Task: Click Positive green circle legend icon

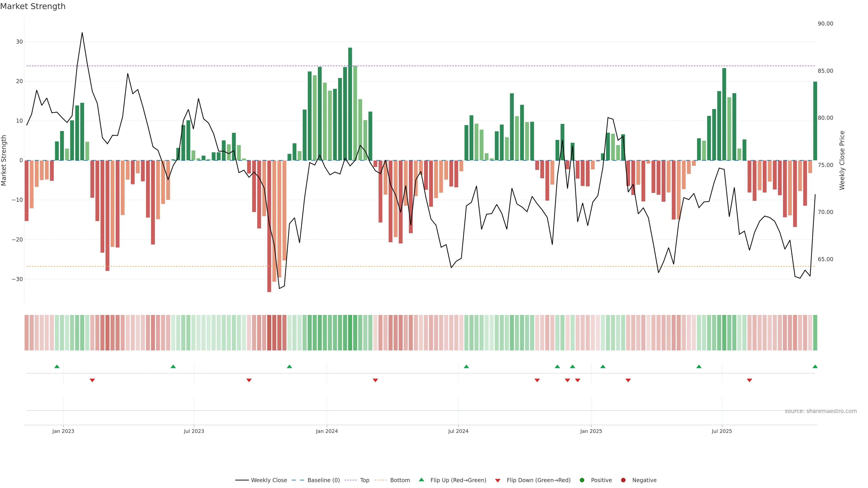Action: 582,480
